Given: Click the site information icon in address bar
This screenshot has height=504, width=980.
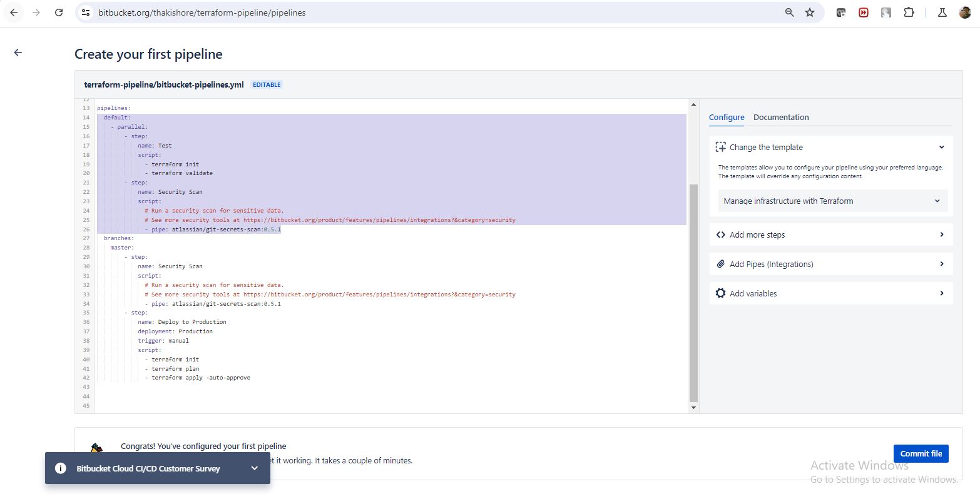Looking at the screenshot, I should (x=86, y=13).
